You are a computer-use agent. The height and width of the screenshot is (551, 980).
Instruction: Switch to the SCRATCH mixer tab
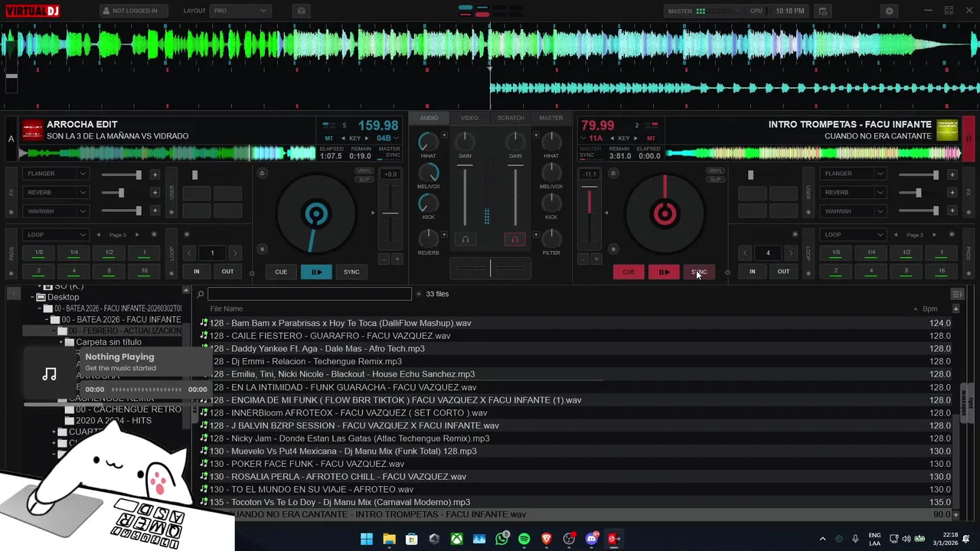click(511, 118)
